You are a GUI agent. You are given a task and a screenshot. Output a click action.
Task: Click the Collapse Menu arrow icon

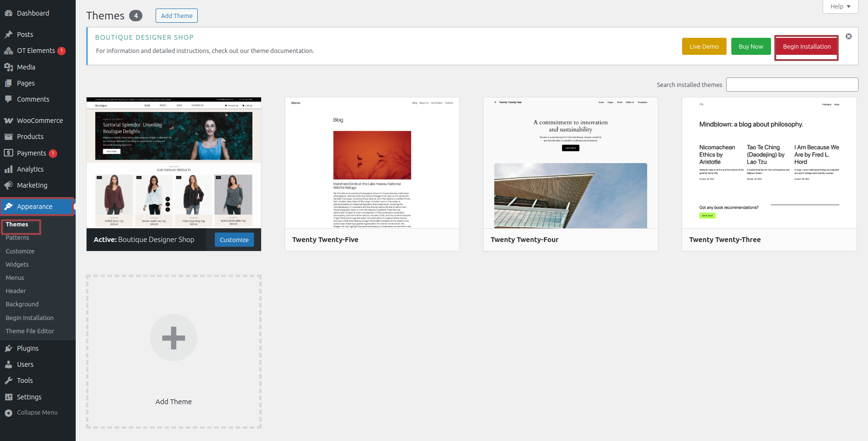tap(9, 413)
